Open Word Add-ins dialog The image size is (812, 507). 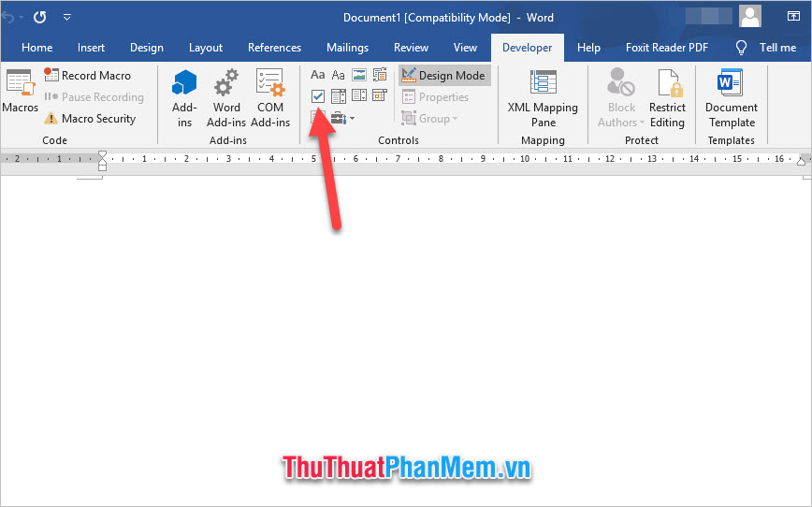(226, 98)
